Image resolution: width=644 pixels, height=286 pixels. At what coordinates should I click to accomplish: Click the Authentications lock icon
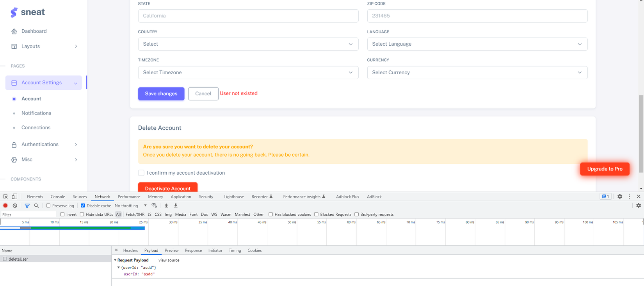(x=14, y=145)
